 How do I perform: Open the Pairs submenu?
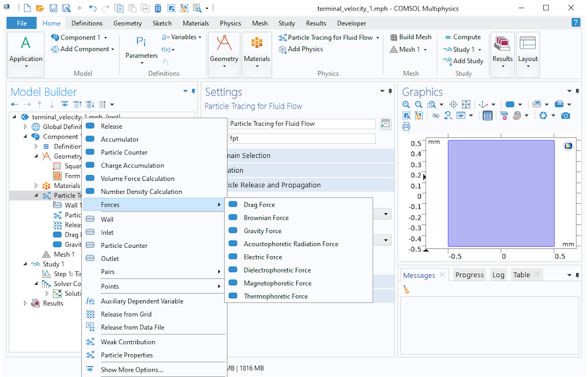click(154, 272)
